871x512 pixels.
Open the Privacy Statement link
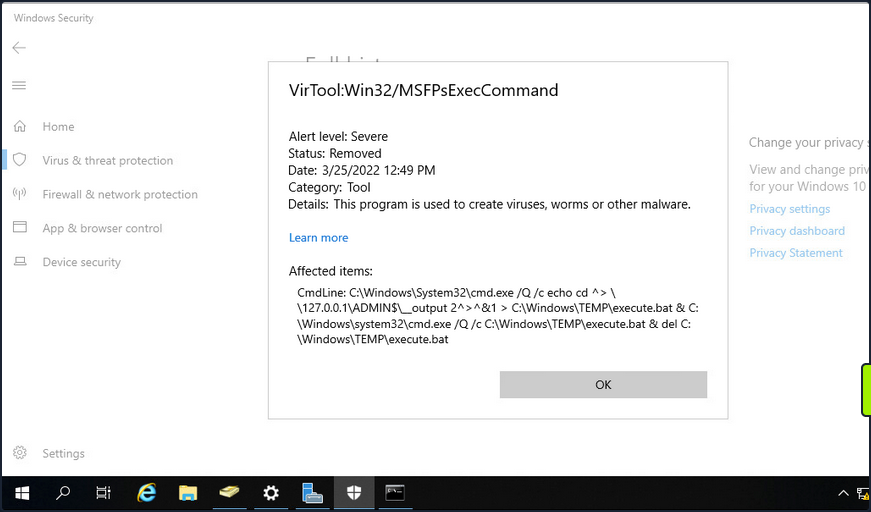[x=795, y=253]
